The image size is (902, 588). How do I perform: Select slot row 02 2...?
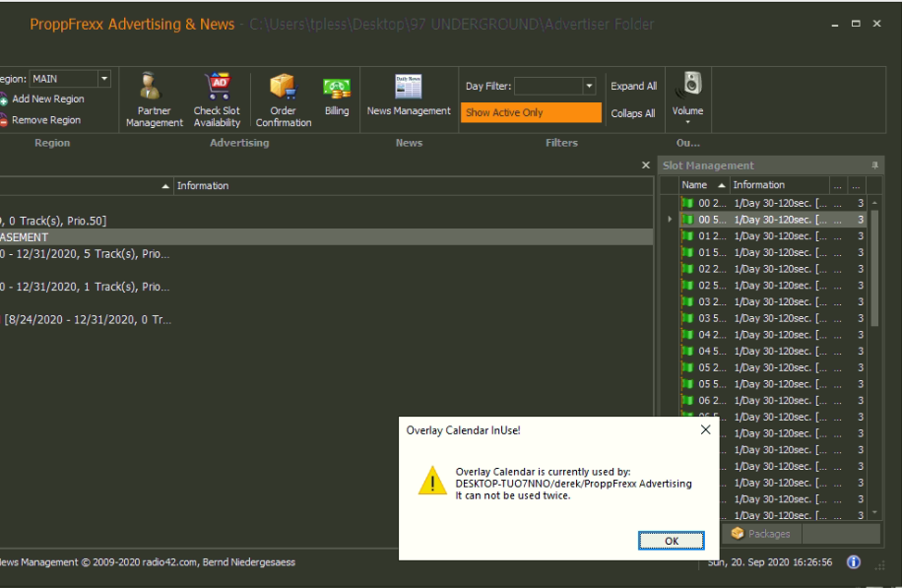(772, 269)
